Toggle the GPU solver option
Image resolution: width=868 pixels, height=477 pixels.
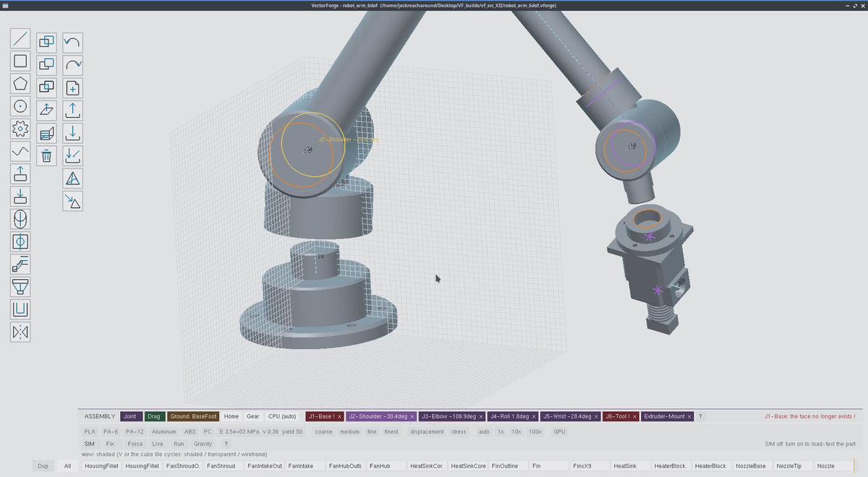coord(559,431)
